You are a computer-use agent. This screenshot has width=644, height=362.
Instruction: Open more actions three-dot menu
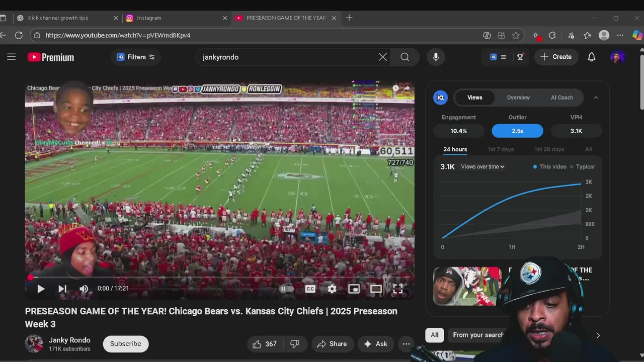click(x=406, y=344)
